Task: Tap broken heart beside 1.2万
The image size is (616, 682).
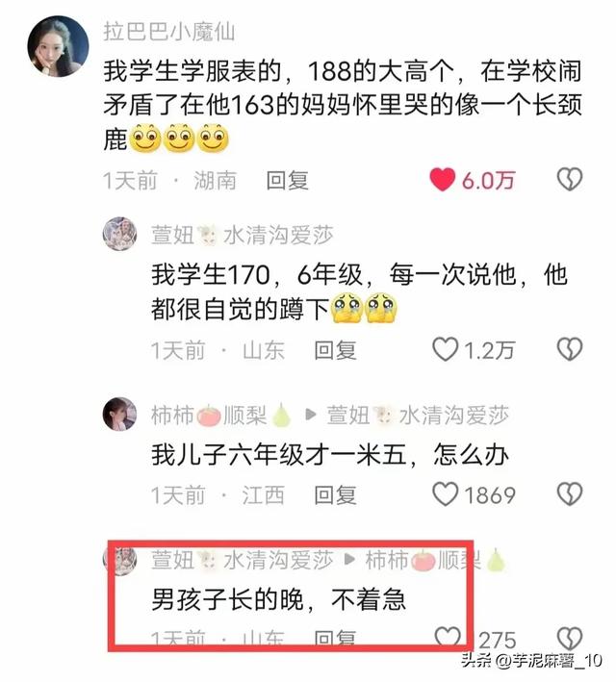Action: 570,349
